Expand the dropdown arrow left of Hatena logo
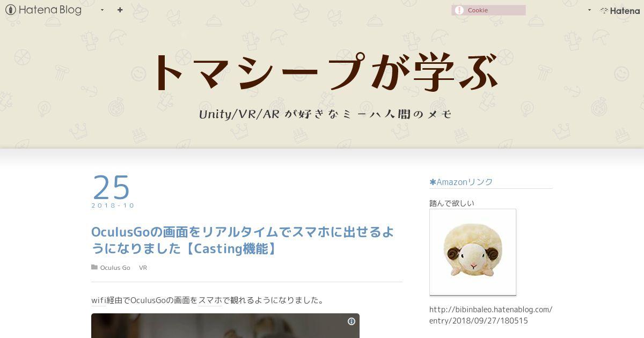Screen dimensions: 644x338 (x=589, y=10)
